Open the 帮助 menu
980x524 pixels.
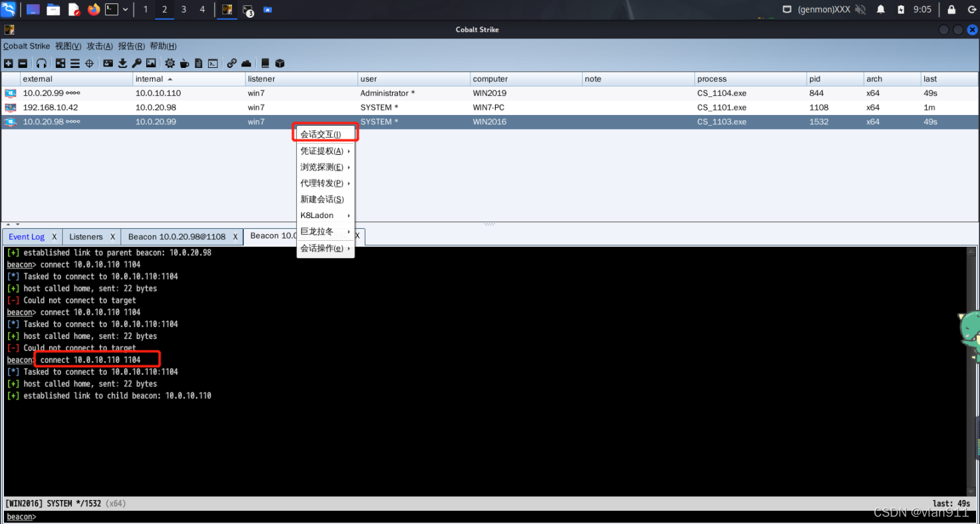coord(163,46)
